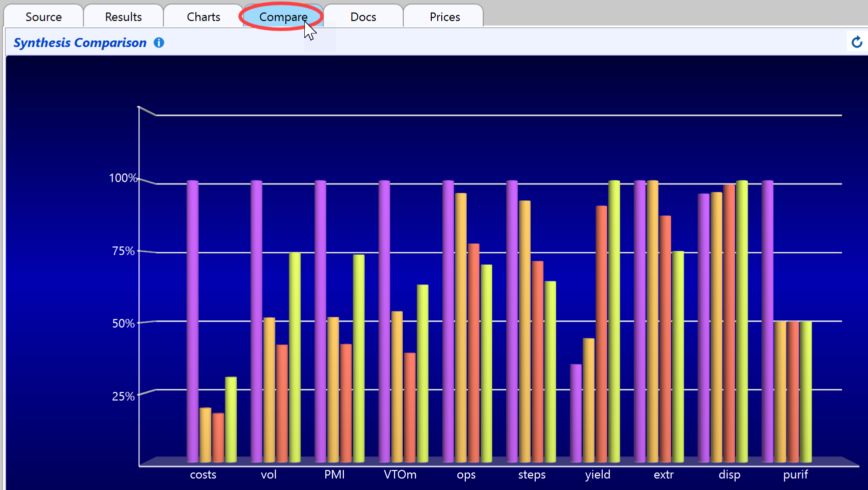Click the 'disp' axis label
Screen dimensions: 868x490
click(x=729, y=475)
